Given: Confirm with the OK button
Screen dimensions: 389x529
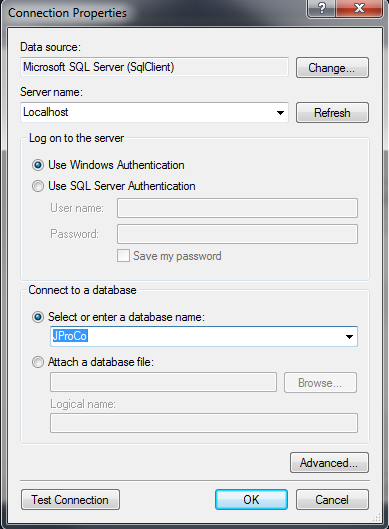Looking at the screenshot, I should point(251,500).
